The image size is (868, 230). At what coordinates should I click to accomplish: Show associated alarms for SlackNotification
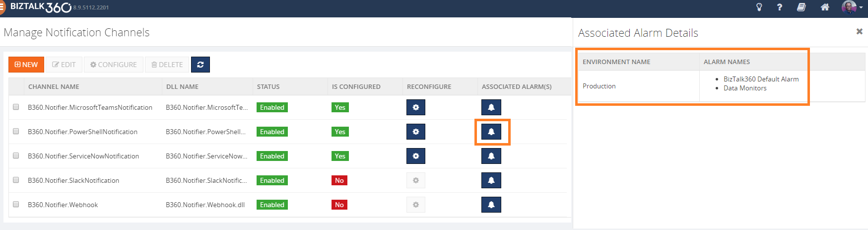click(x=491, y=180)
